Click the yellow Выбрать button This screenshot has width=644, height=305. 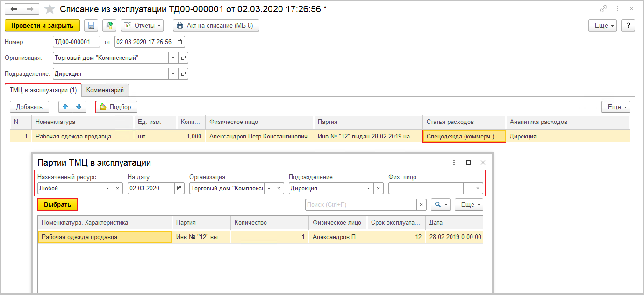[x=57, y=204]
